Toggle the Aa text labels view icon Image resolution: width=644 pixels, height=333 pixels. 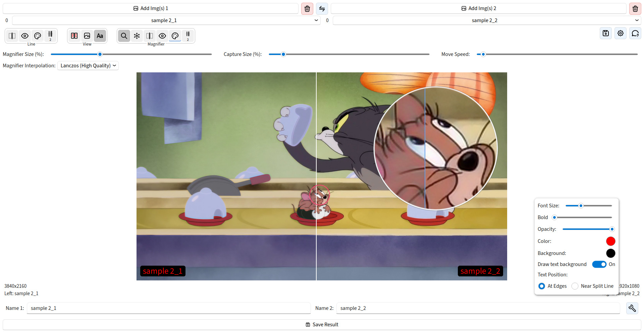tap(100, 36)
